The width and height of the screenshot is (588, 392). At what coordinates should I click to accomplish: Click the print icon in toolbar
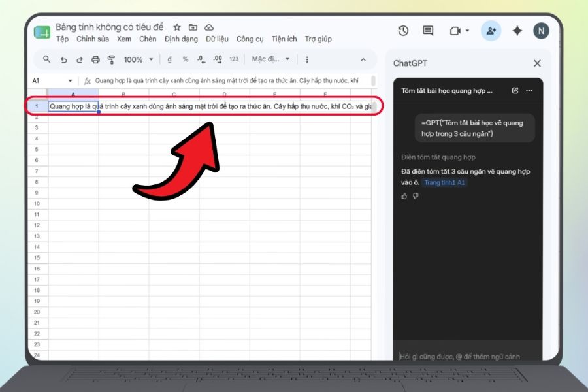(95, 59)
